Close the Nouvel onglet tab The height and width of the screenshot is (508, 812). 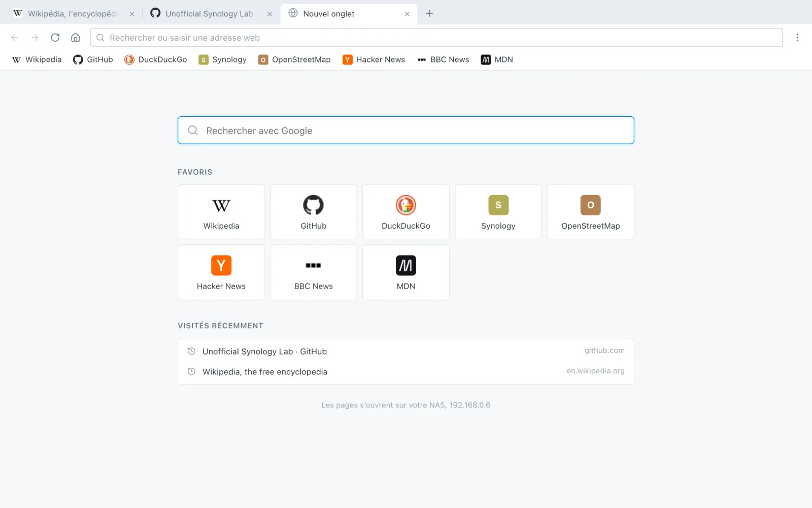407,14
